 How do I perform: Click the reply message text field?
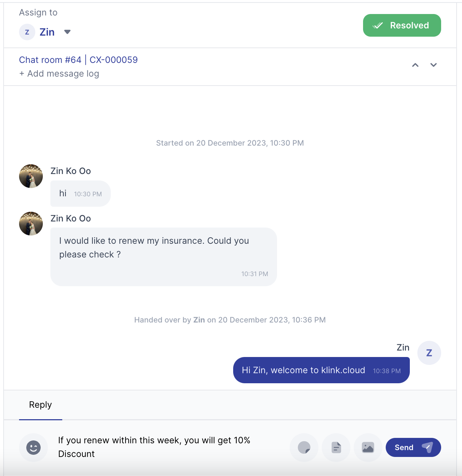click(169, 447)
